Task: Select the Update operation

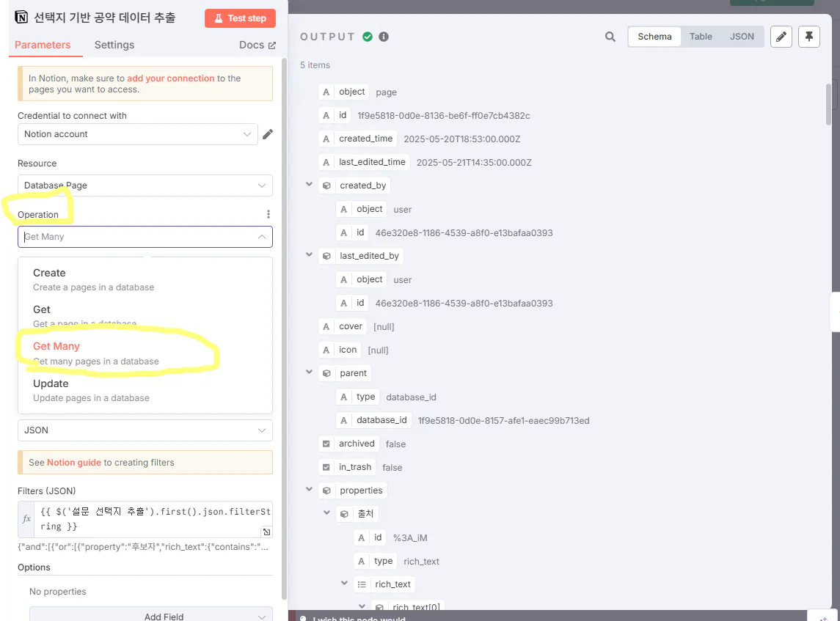Action: 51,383
